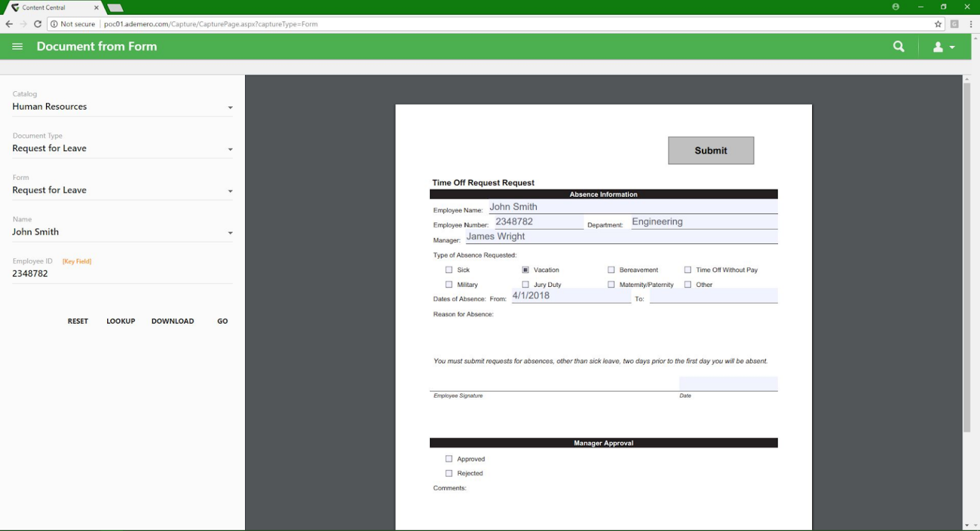
Task: Open the navigation hamburger menu
Action: [17, 46]
